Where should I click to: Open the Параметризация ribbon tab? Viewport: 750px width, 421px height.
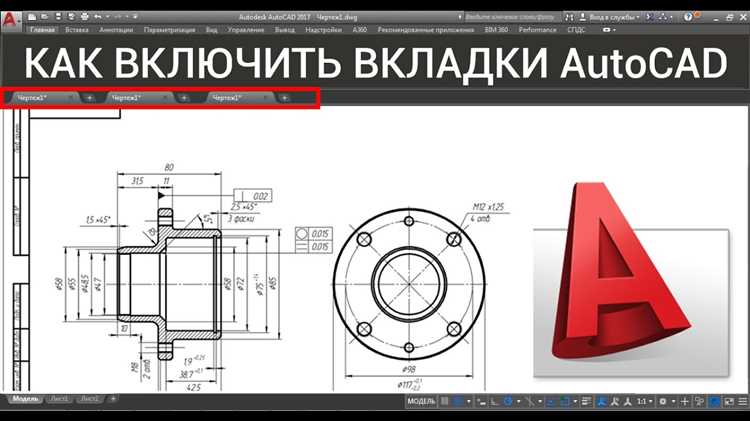[x=169, y=30]
